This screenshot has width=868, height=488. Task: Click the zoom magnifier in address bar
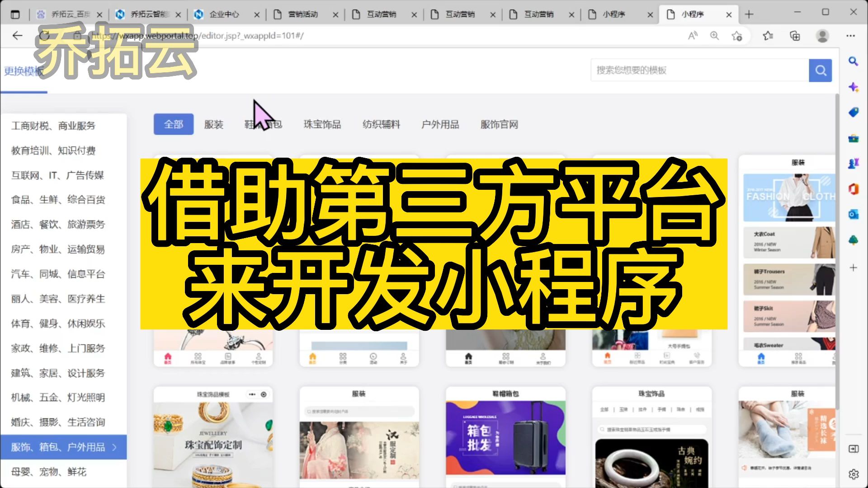[x=714, y=36]
